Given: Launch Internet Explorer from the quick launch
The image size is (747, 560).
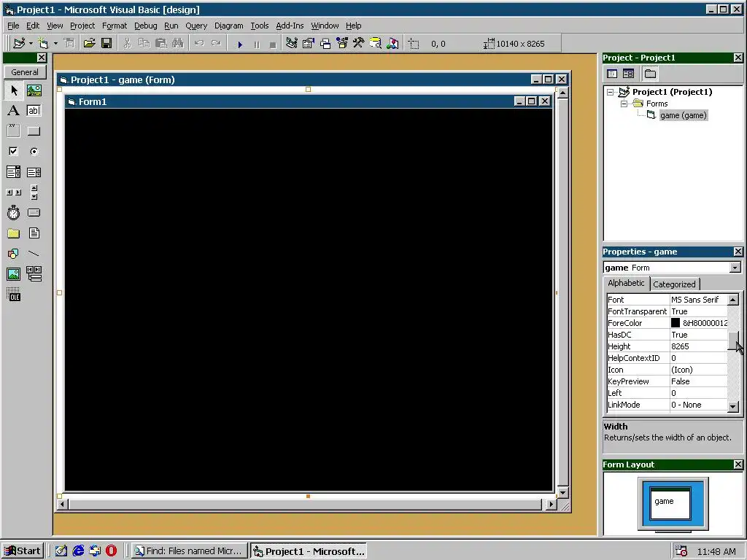Looking at the screenshot, I should [78, 551].
